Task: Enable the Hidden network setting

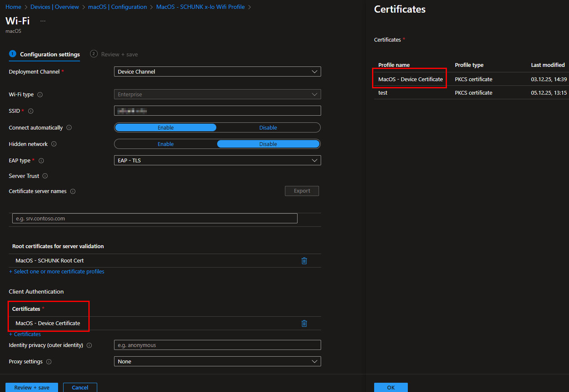Action: click(165, 144)
